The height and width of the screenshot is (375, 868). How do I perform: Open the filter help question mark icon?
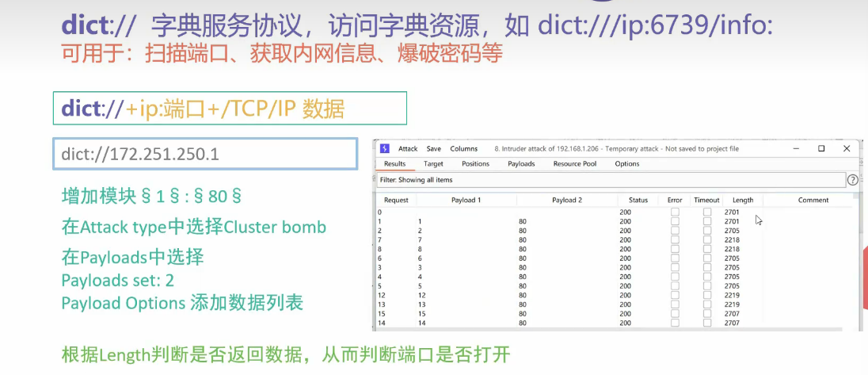853,180
